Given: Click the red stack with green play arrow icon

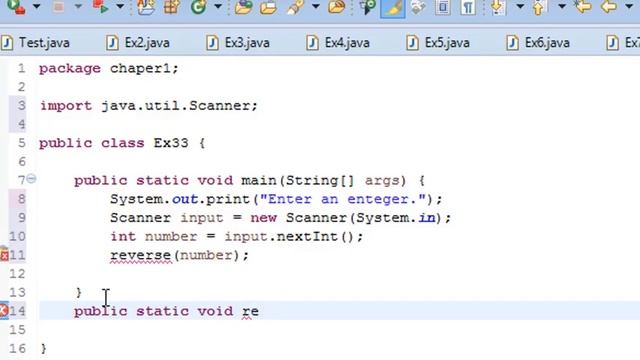Looking at the screenshot, I should click(100, 7).
